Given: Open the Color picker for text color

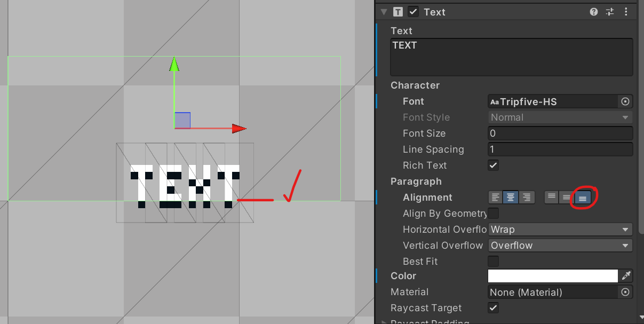Looking at the screenshot, I should click(x=552, y=275).
